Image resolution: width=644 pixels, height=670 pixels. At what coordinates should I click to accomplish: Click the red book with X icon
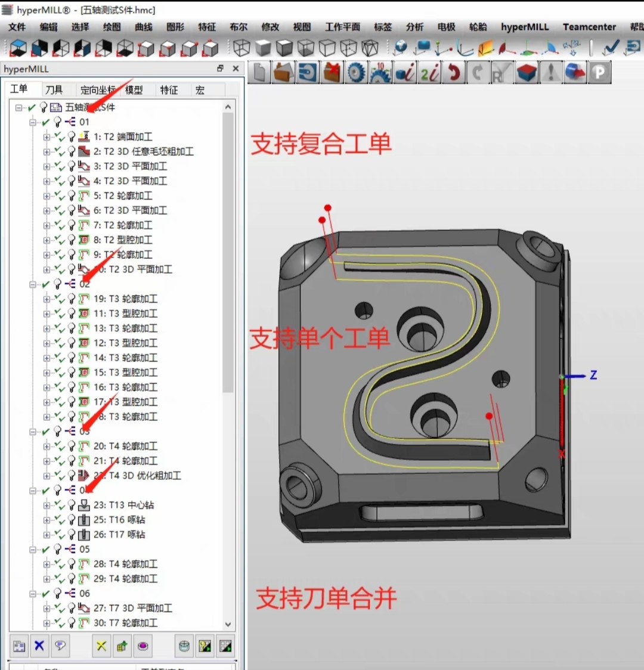(x=332, y=72)
